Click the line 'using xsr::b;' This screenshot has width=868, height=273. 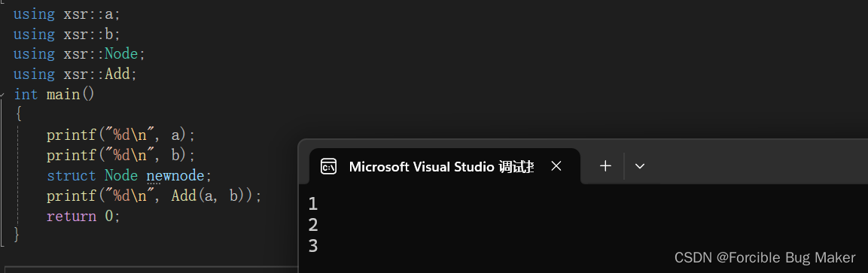click(x=66, y=34)
